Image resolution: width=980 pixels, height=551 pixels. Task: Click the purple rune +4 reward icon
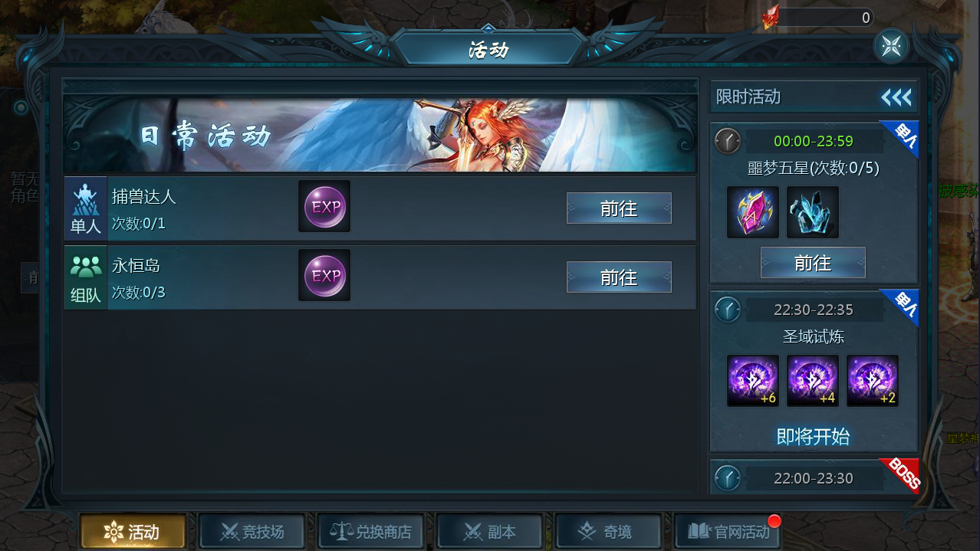813,381
